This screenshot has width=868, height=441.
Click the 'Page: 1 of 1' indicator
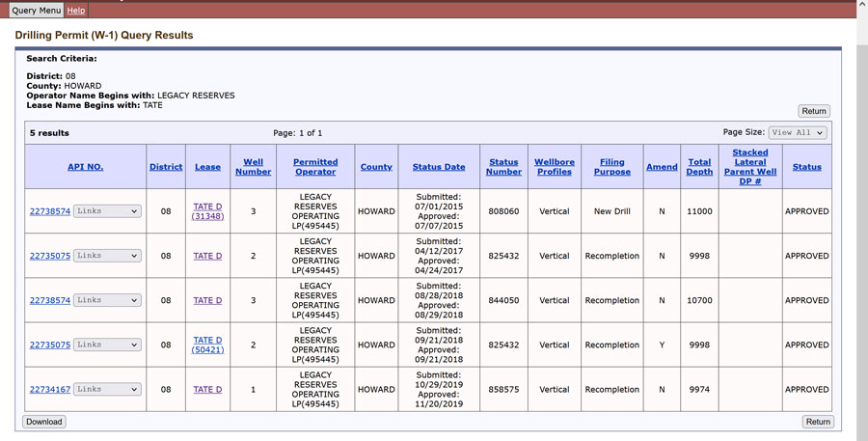point(297,133)
